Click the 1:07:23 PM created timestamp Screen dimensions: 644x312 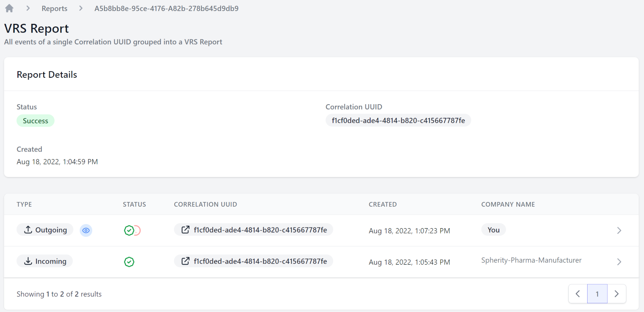[410, 231]
